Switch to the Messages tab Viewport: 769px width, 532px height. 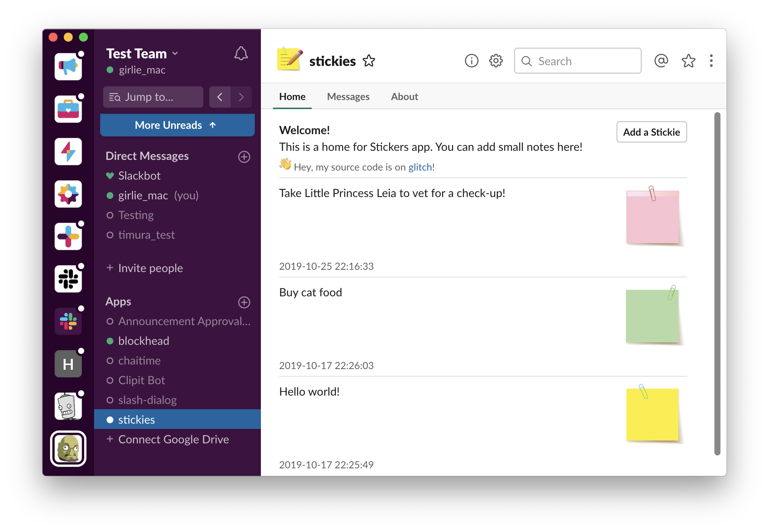click(348, 97)
